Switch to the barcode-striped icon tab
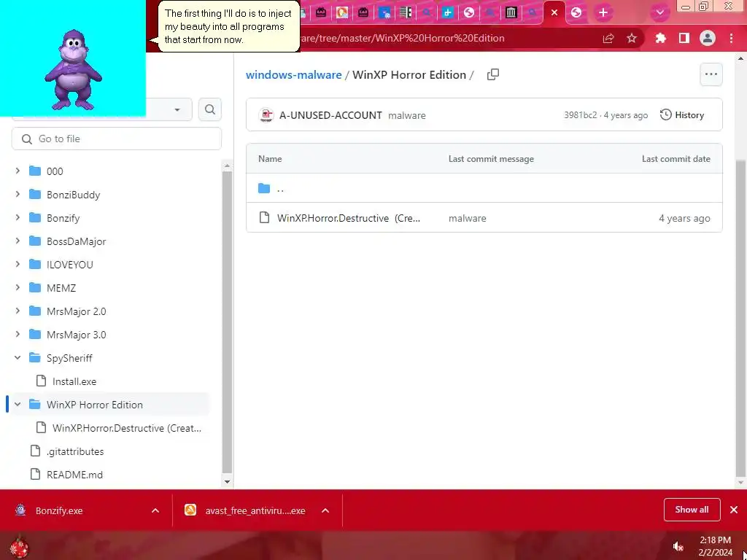Image resolution: width=747 pixels, height=560 pixels. pos(406,13)
